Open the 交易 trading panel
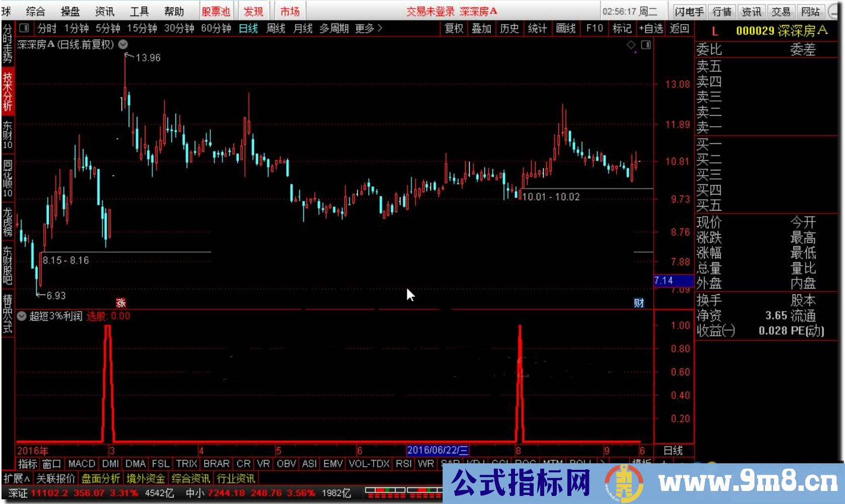 pos(782,11)
